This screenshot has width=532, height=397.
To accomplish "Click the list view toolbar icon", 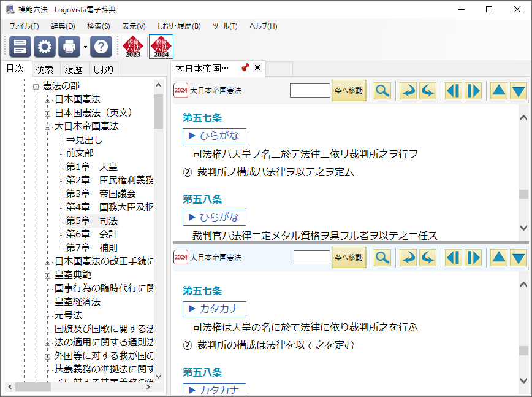I will [x=20, y=47].
